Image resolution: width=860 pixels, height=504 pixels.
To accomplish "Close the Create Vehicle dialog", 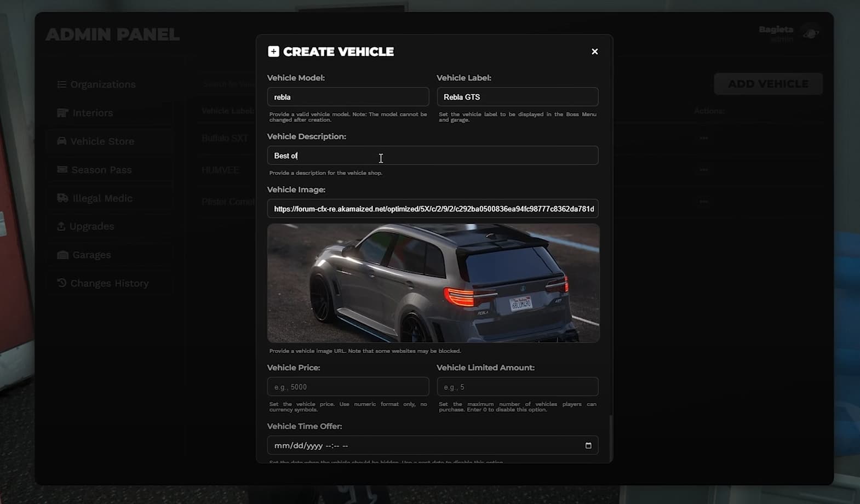I will pyautogui.click(x=594, y=51).
